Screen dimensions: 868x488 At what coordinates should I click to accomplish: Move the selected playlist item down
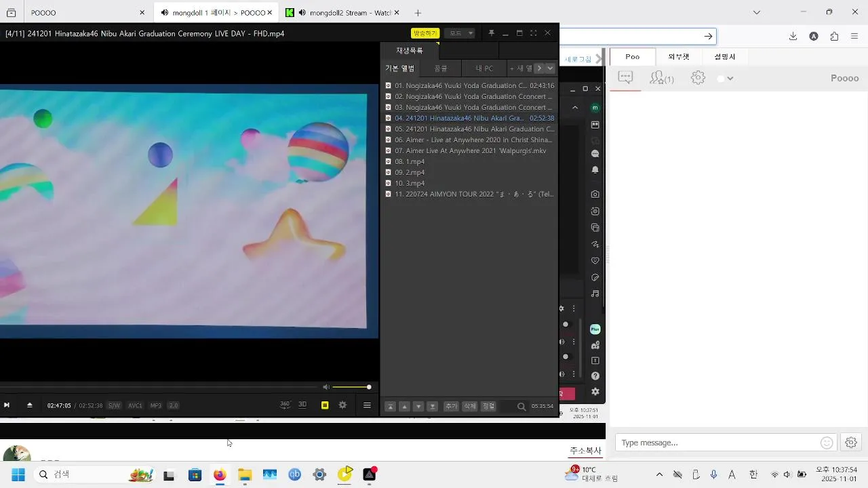[x=418, y=407]
